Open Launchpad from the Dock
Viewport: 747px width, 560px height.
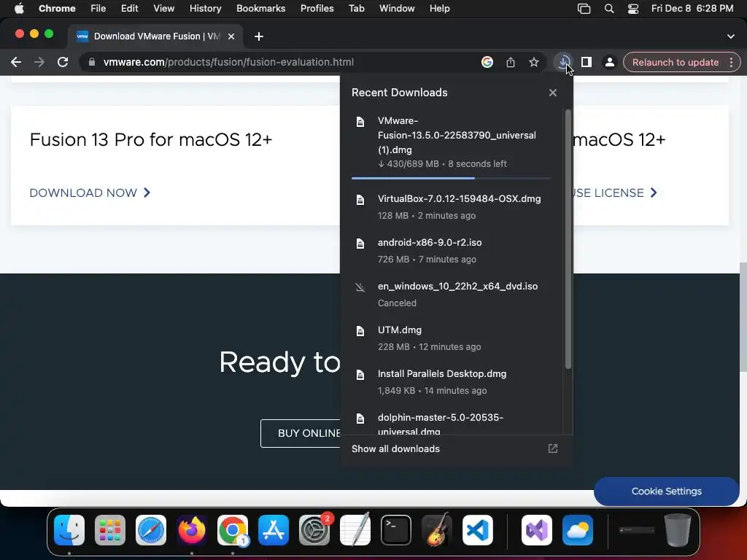[x=110, y=530]
